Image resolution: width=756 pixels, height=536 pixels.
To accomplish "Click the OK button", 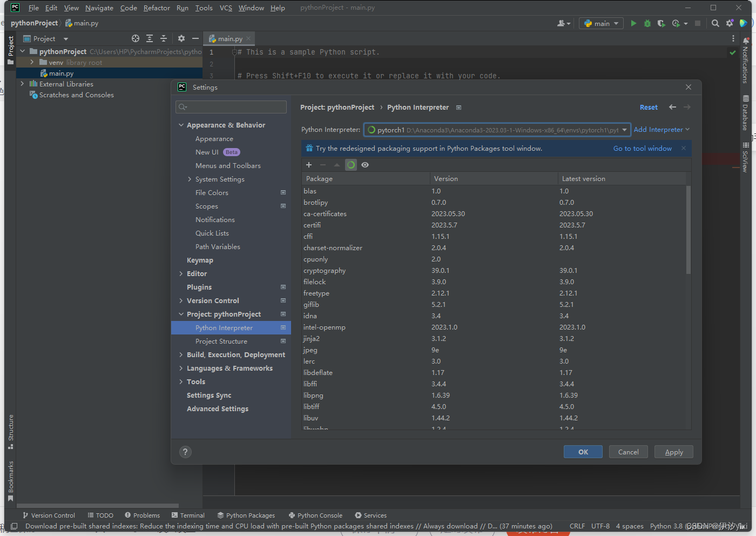I will click(x=583, y=452).
